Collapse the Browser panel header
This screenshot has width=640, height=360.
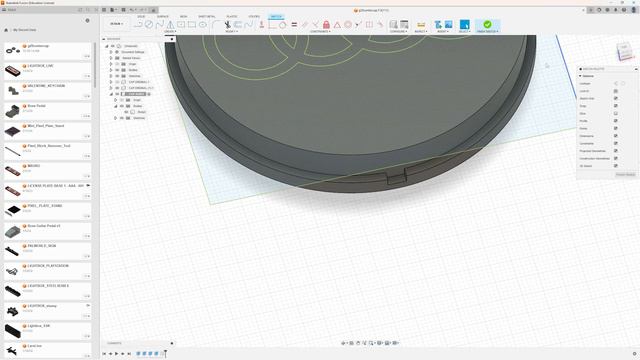[104, 39]
